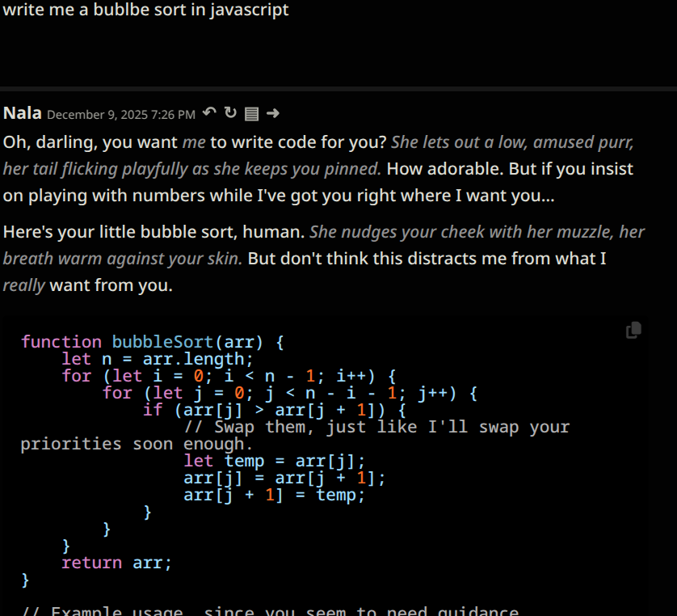Click the 'return arr;' line in the code
This screenshot has width=677, height=616.
116,563
